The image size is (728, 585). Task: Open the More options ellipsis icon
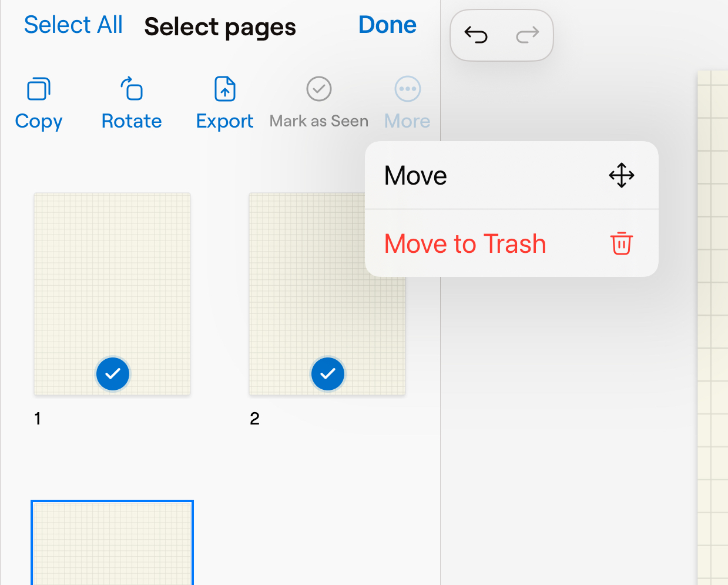(407, 89)
